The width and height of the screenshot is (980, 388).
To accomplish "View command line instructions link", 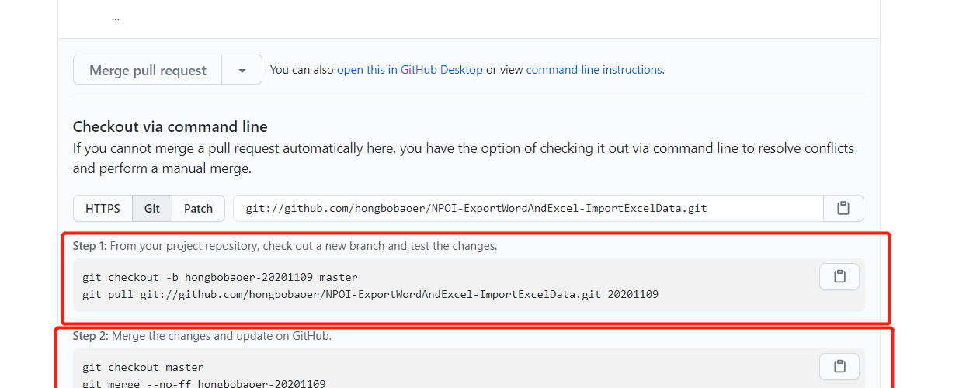I will 594,70.
